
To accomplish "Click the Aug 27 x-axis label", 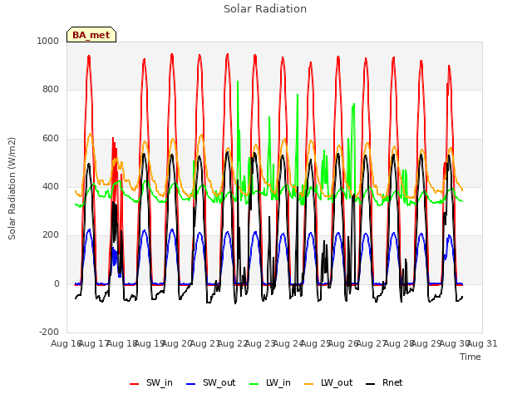I will [x=372, y=343].
